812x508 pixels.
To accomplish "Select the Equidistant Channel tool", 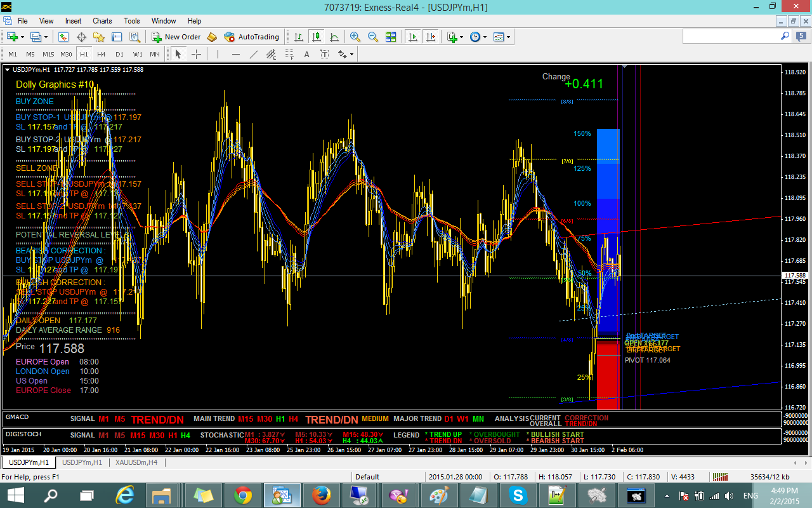I will pos(272,54).
